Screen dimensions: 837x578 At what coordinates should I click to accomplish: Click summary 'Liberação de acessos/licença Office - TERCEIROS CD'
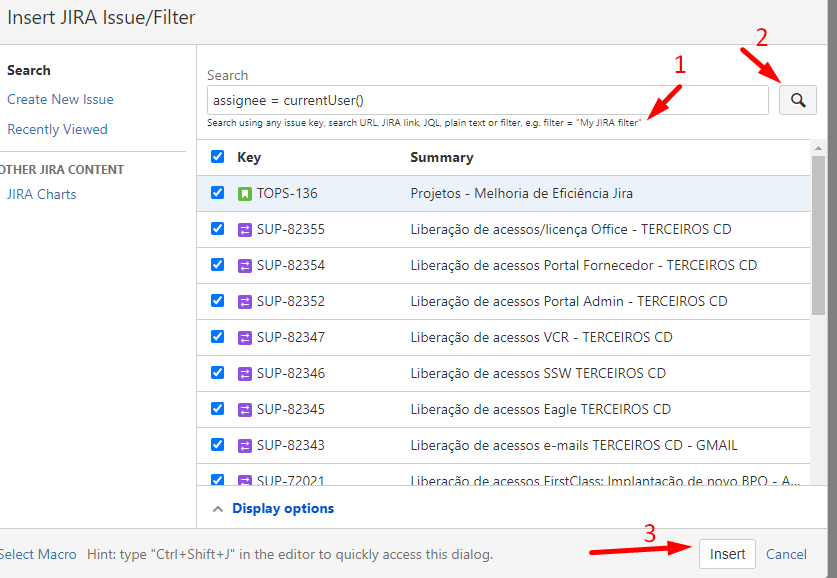[x=571, y=229]
